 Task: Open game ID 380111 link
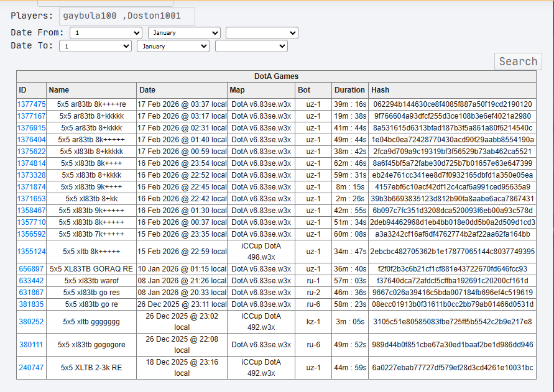(31, 345)
